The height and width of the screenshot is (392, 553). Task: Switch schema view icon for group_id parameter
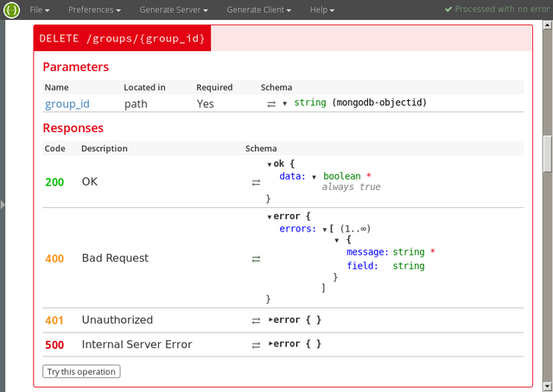pos(271,104)
